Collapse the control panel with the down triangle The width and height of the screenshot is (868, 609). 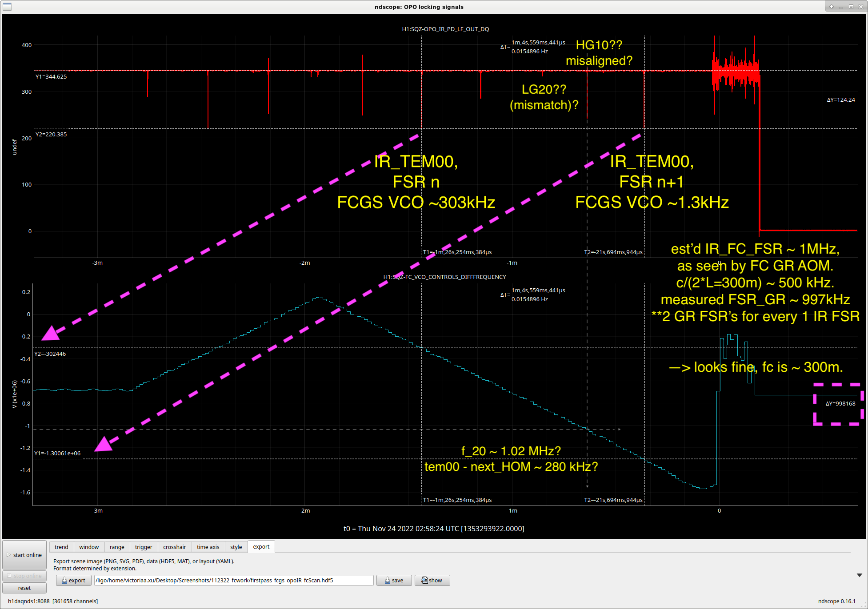(859, 575)
